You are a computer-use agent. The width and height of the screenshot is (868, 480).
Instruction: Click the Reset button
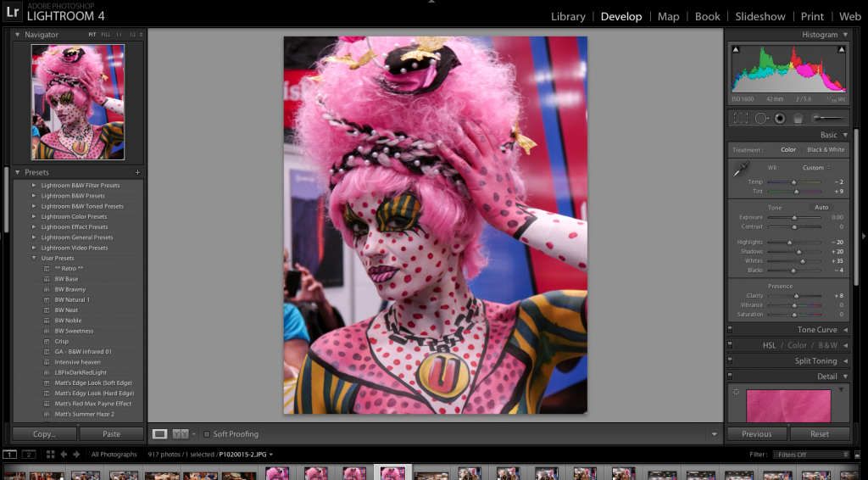tap(820, 434)
